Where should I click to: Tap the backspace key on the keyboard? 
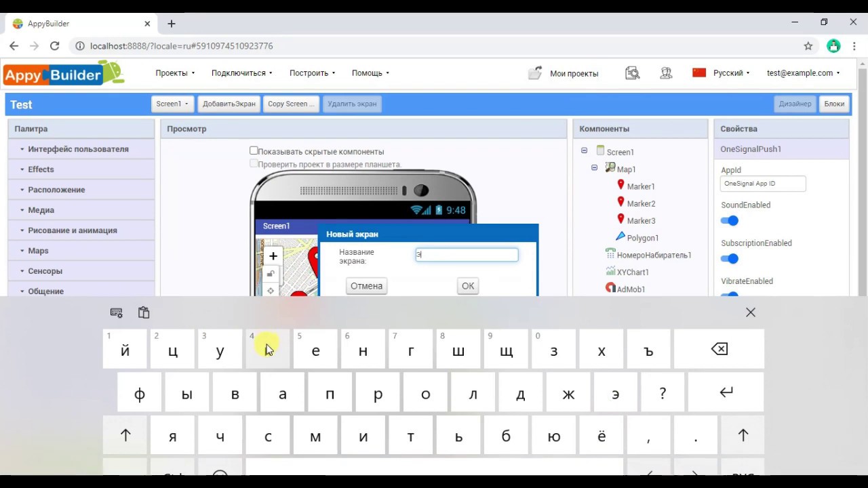click(719, 349)
